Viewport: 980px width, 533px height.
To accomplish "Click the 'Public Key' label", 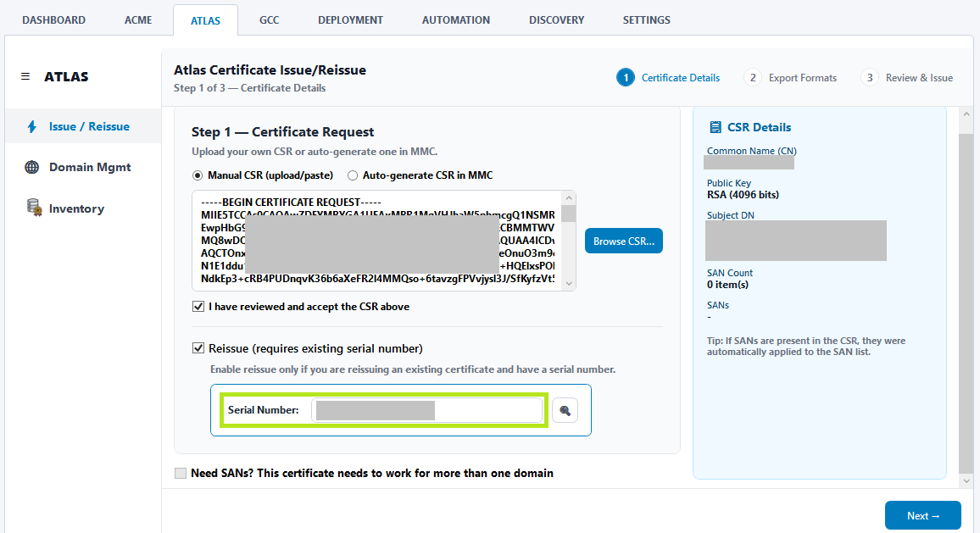I will tap(729, 183).
